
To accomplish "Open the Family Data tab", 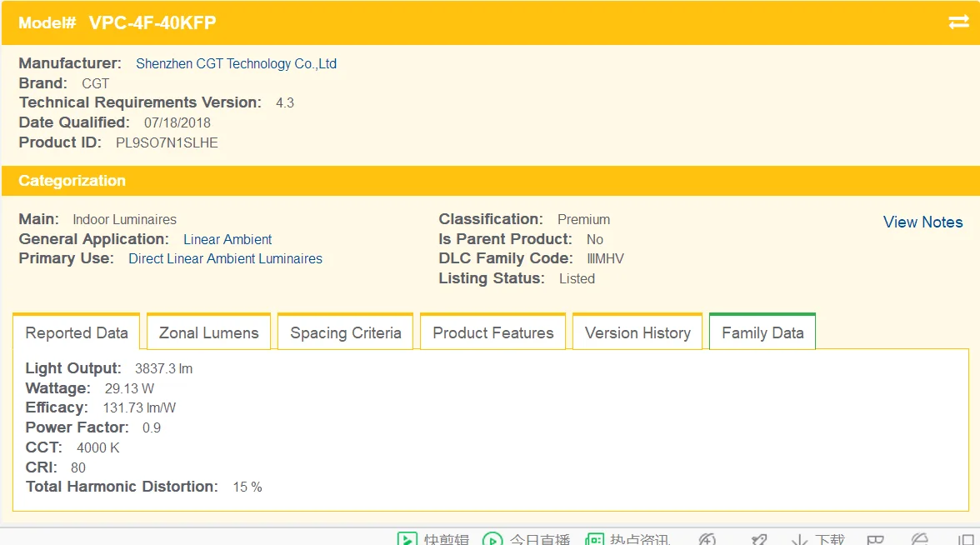I will pos(762,333).
